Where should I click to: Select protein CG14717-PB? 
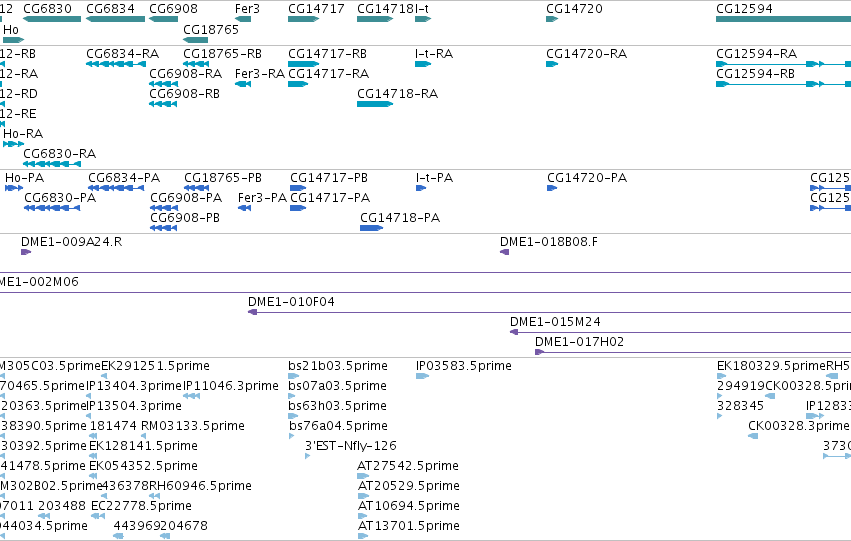click(298, 188)
